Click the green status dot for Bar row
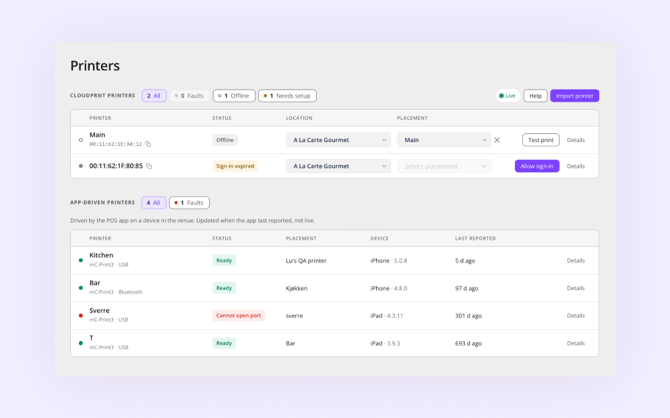 pos(81,288)
